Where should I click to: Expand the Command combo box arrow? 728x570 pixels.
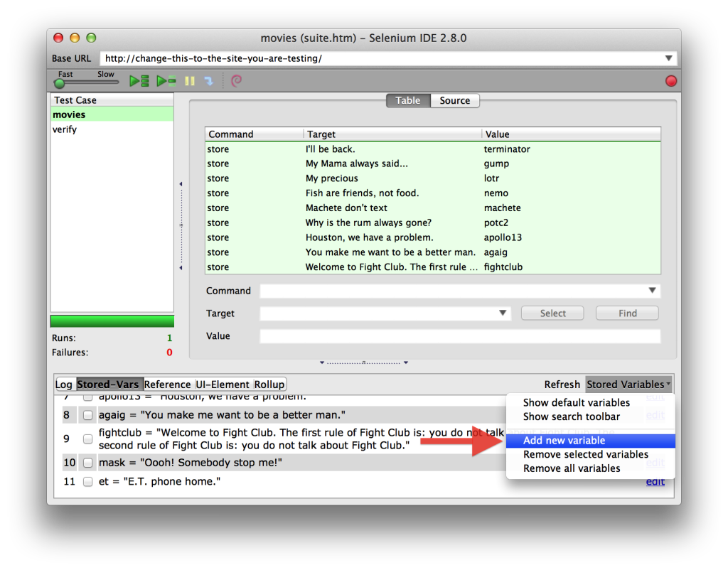pos(653,291)
